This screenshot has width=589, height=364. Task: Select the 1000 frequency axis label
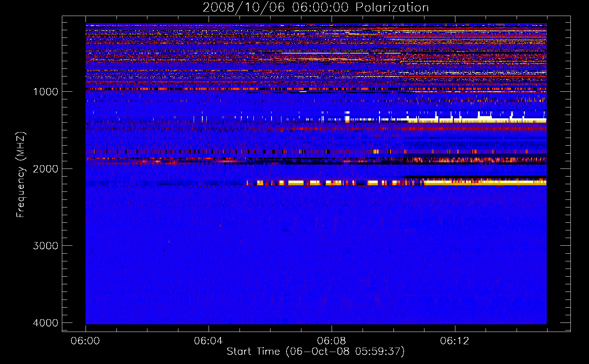(x=46, y=92)
